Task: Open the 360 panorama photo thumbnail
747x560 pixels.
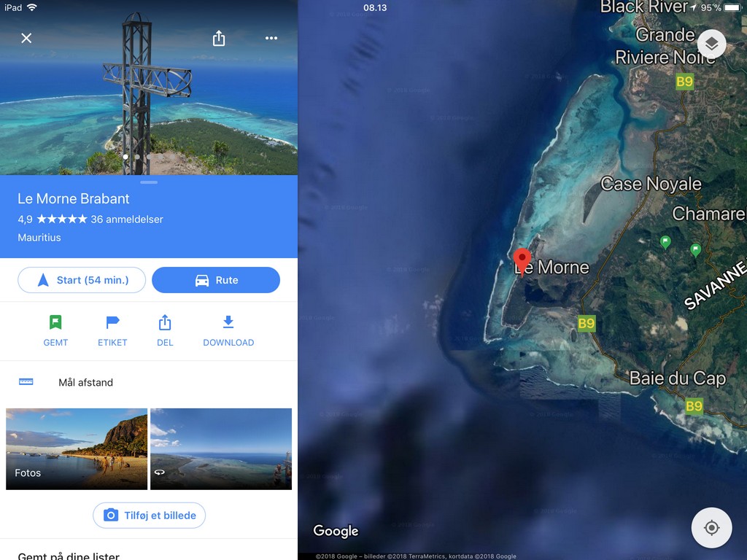Action: tap(221, 448)
